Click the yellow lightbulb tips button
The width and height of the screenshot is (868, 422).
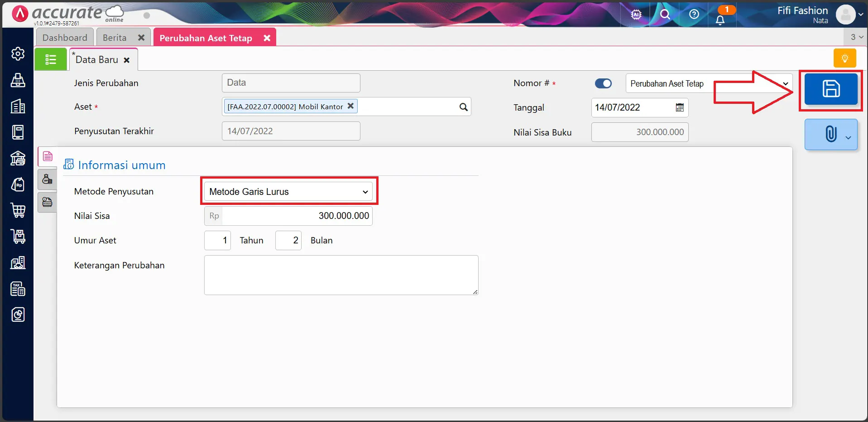(844, 58)
